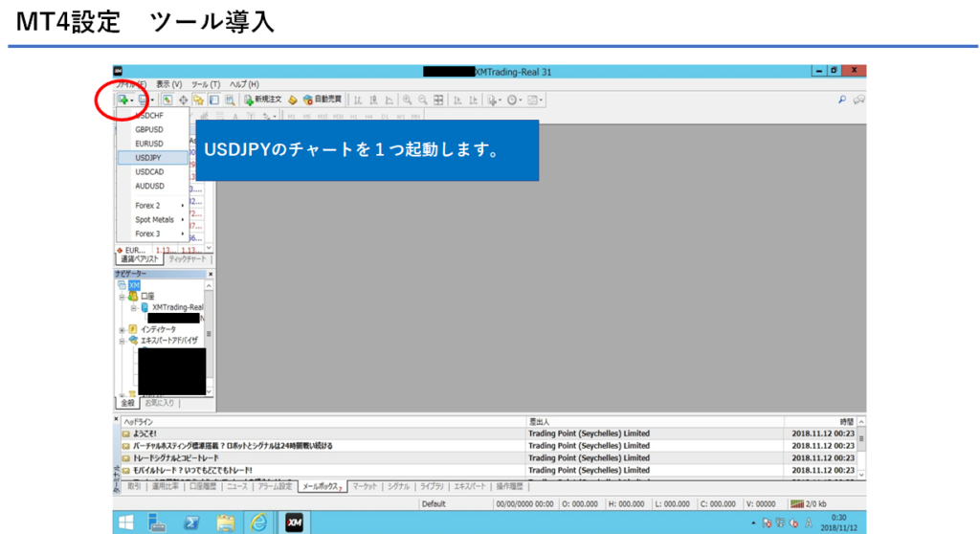This screenshot has width=980, height=534.
Task: Close the ナビゲーター panel
Action: click(x=210, y=274)
